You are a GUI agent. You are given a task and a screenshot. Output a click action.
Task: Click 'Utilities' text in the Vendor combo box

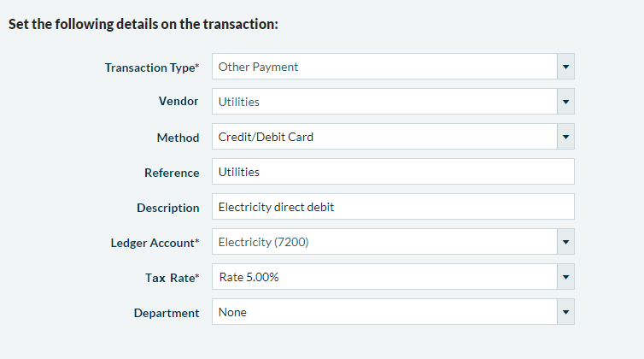point(239,102)
